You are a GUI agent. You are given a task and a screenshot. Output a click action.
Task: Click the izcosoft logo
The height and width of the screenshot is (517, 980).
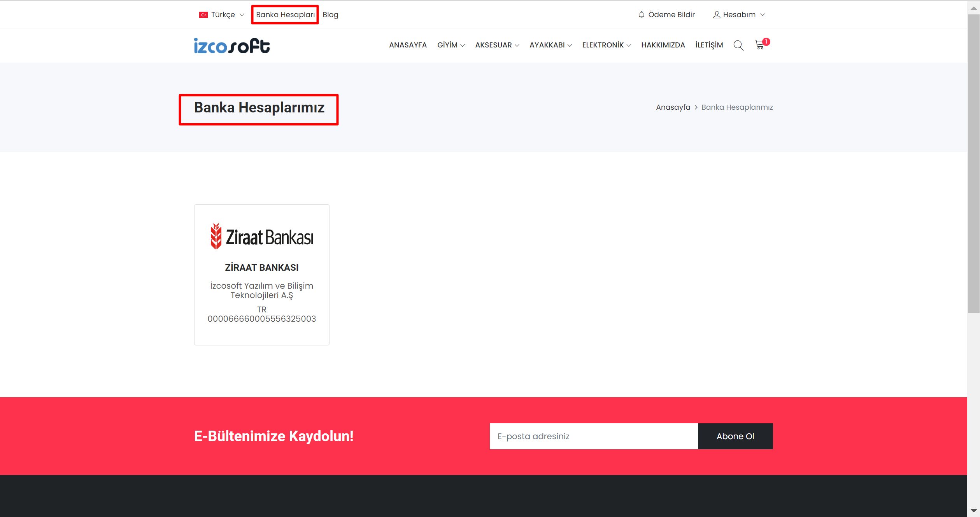coord(232,46)
